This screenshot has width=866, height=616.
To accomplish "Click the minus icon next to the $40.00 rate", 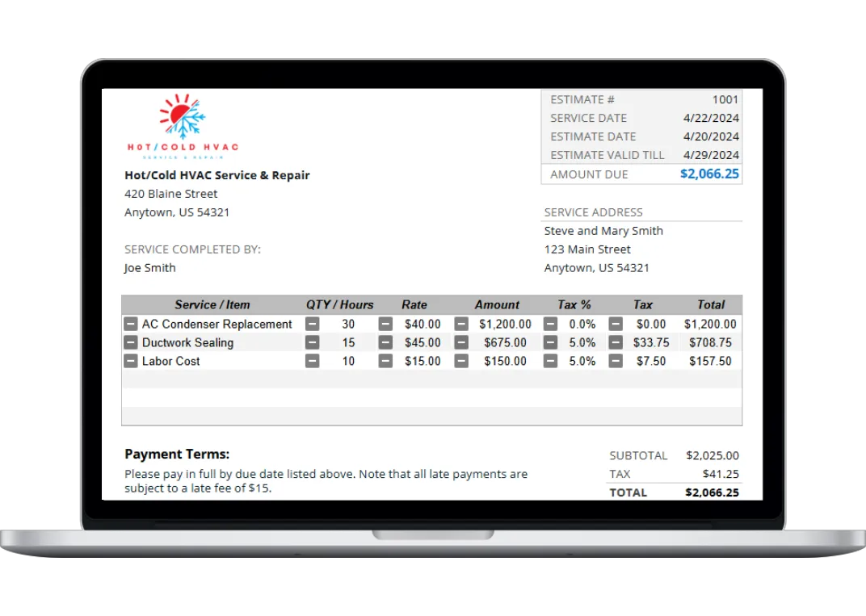I will pos(386,324).
